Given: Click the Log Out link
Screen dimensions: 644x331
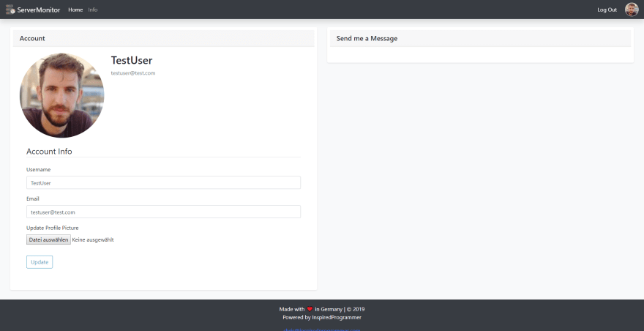Looking at the screenshot, I should coord(607,10).
